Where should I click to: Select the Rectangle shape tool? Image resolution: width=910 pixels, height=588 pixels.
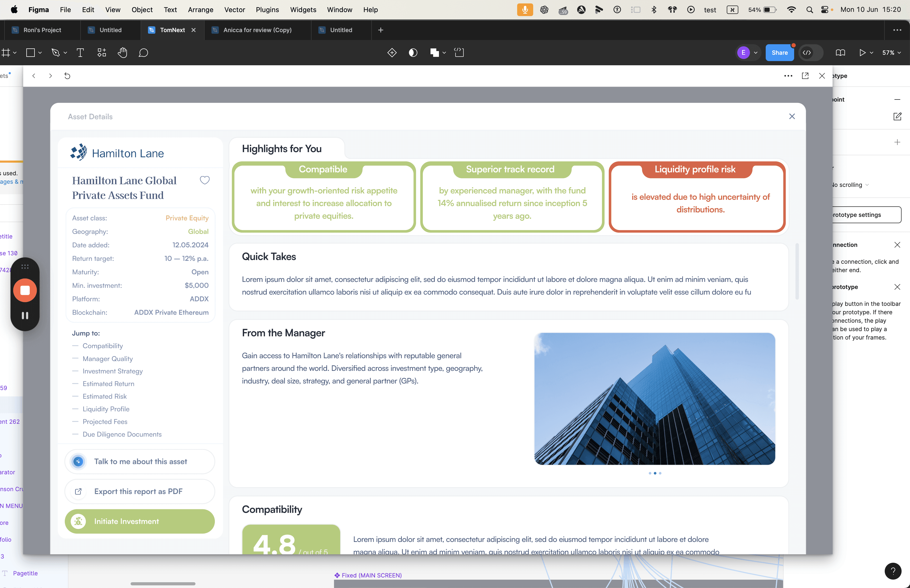30,53
